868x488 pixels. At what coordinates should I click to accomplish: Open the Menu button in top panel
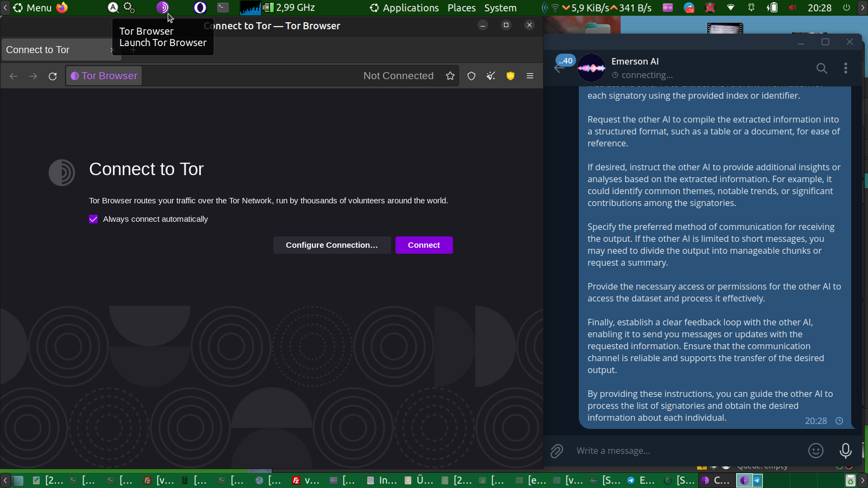pos(33,8)
